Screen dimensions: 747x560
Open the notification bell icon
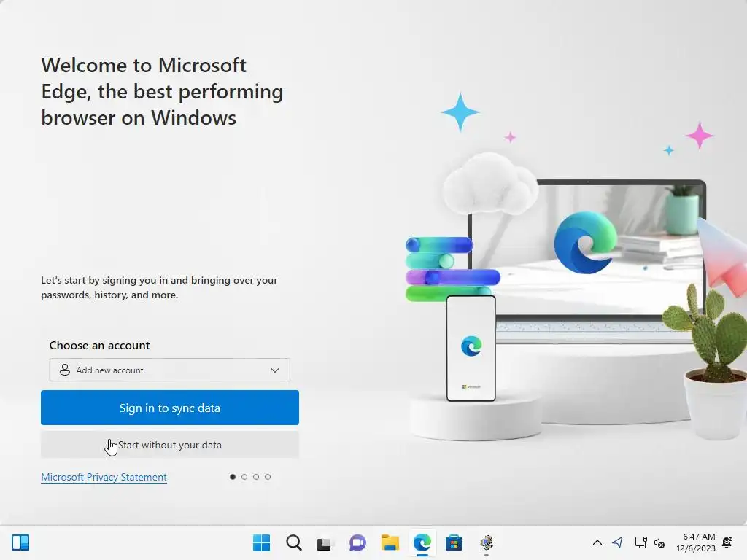(x=727, y=542)
